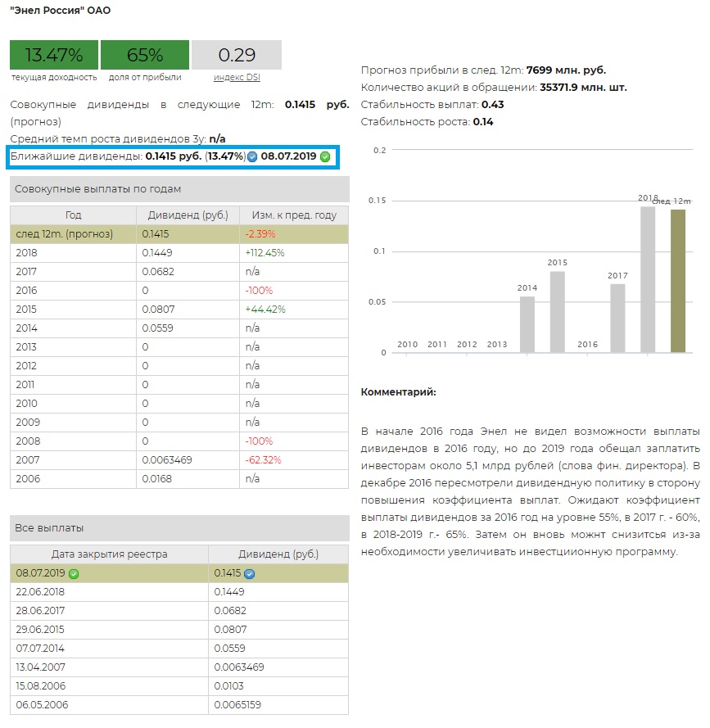Select the green 13.47% текущая доходность tile
The width and height of the screenshot is (710, 728).
tap(54, 56)
